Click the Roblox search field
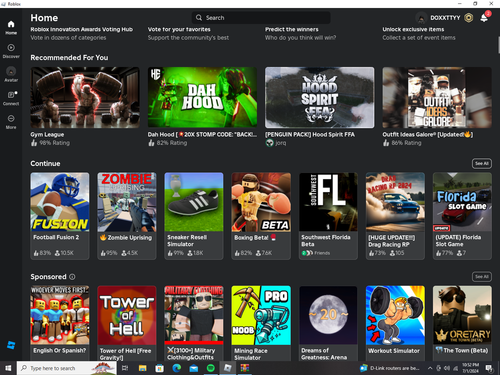Image resolution: width=500 pixels, height=375 pixels. click(x=261, y=18)
